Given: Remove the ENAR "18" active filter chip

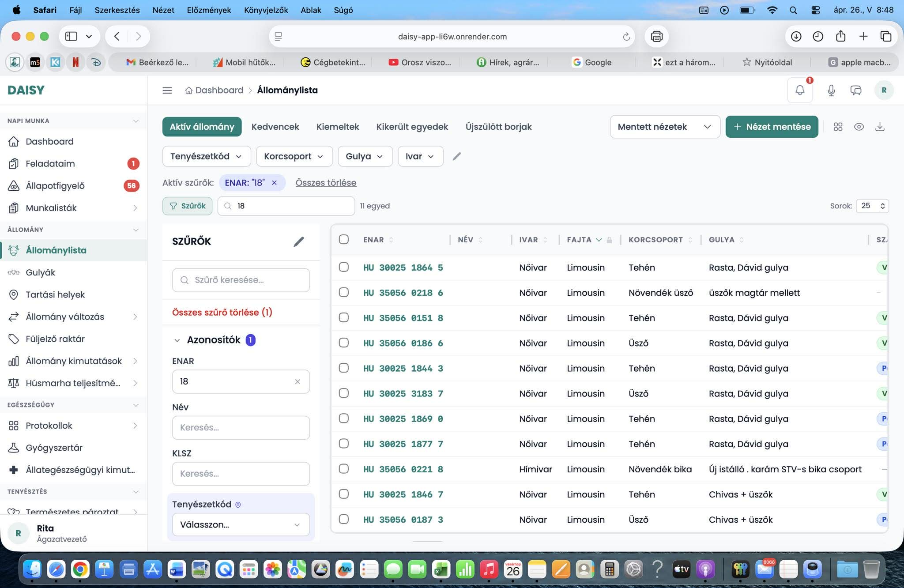Looking at the screenshot, I should (x=274, y=183).
